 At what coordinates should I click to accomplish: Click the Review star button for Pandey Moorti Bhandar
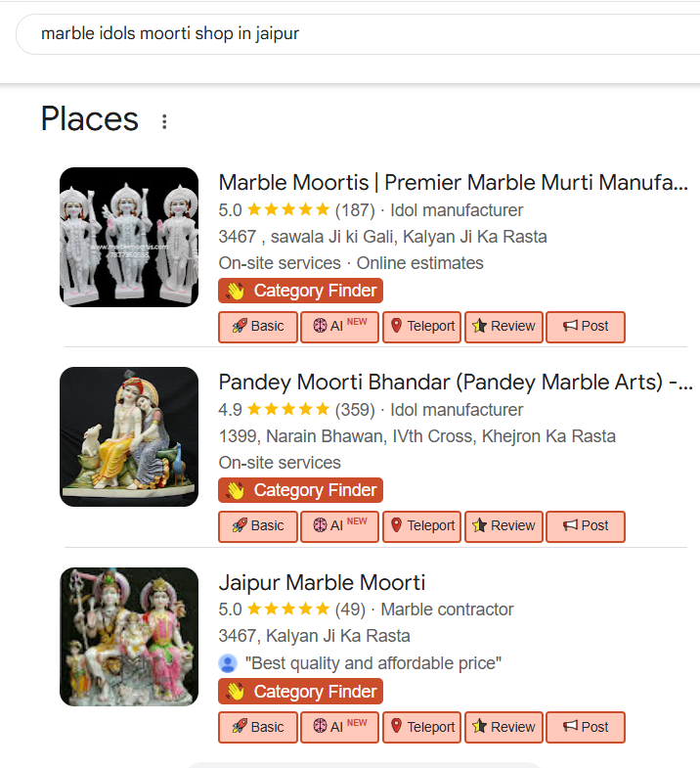point(503,526)
